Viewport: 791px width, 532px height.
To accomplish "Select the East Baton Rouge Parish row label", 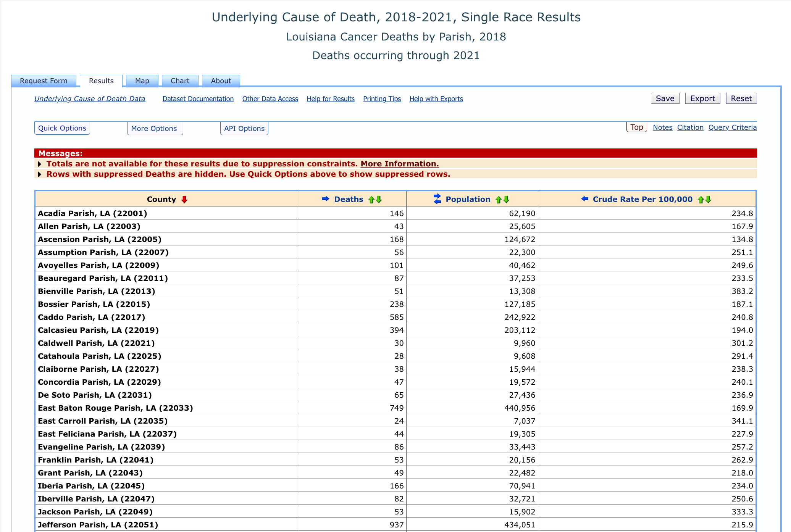I will click(115, 408).
